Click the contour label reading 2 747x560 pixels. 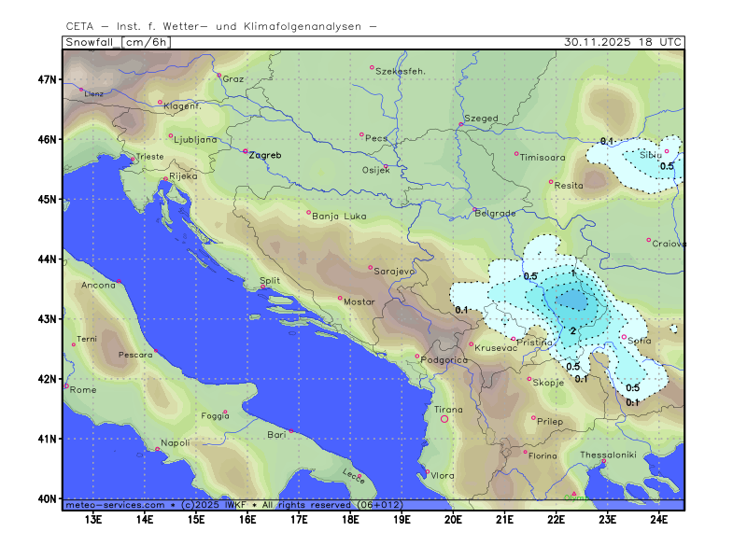click(571, 331)
